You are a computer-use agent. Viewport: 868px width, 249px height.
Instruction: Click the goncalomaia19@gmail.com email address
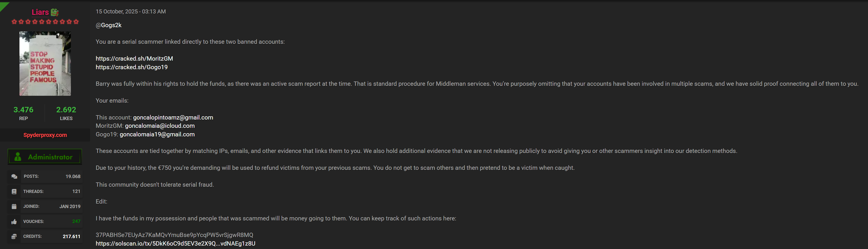point(157,134)
